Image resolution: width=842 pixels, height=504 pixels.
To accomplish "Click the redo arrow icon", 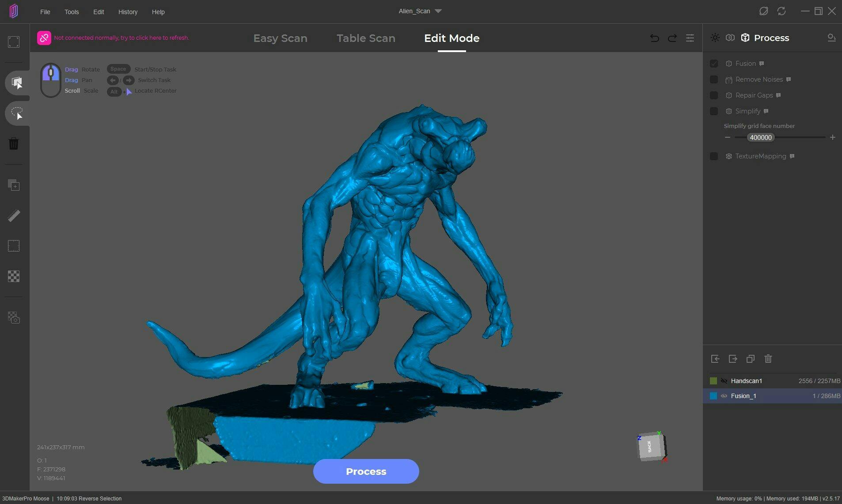I will [672, 38].
